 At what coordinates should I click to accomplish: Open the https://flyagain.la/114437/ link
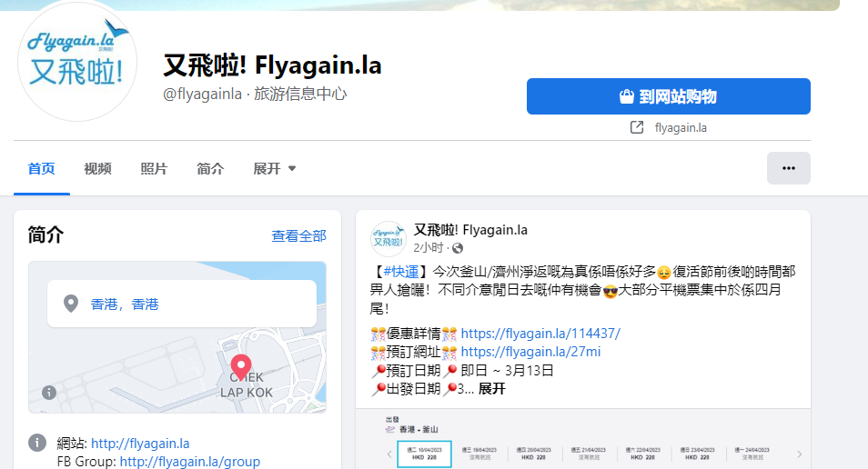(540, 334)
